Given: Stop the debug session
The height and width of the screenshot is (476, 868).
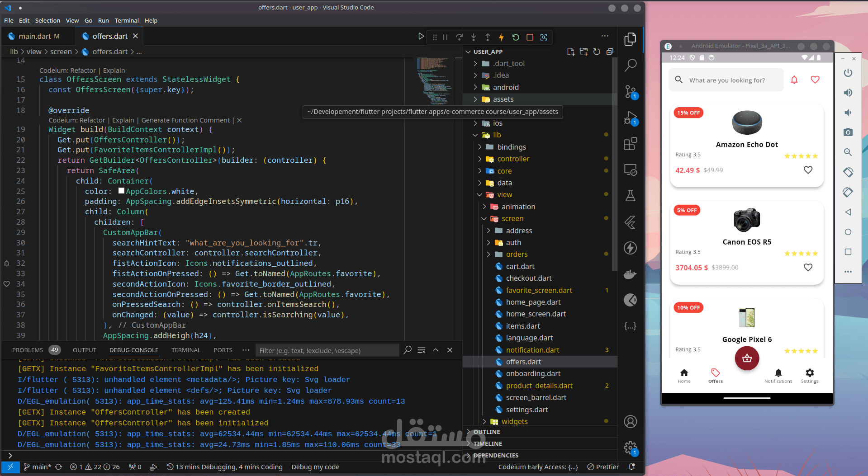Looking at the screenshot, I should [530, 37].
